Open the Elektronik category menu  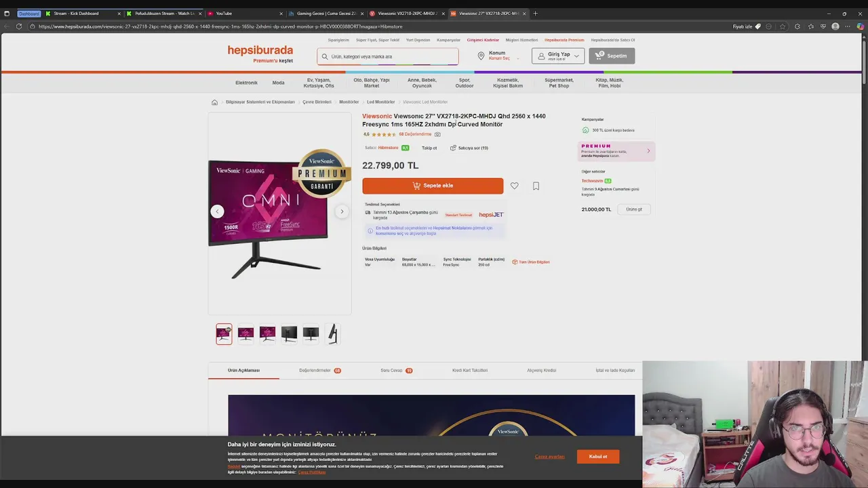pos(246,83)
